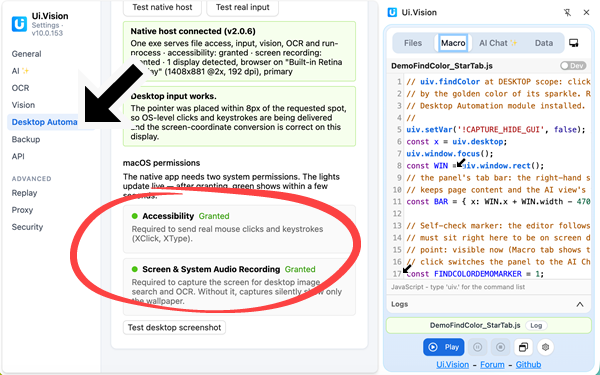Screen dimensions: 600x375
Task: Click the Ui.Vision logo in the settings sidebar
Action: (x=19, y=24)
